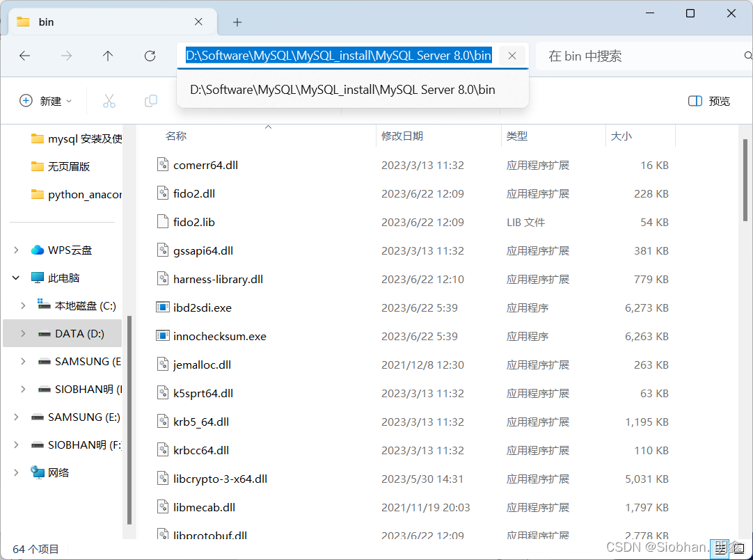Toggle the Preview pane
This screenshot has width=753, height=560.
pyautogui.click(x=709, y=101)
